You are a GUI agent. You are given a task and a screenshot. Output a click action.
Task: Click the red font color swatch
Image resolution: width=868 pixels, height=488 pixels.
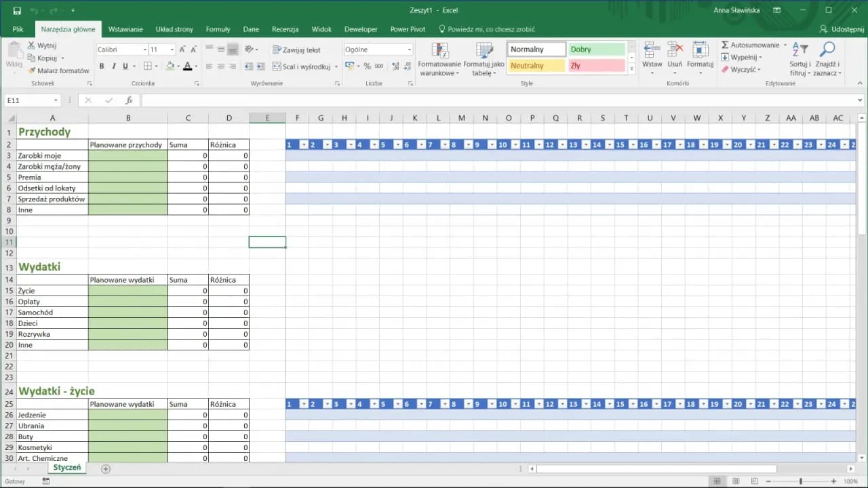pyautogui.click(x=189, y=69)
